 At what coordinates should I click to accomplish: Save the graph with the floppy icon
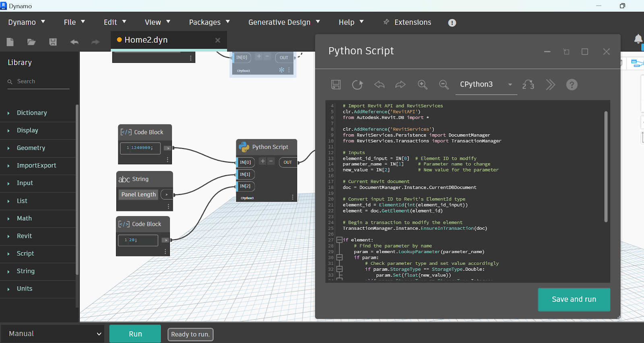pos(53,42)
